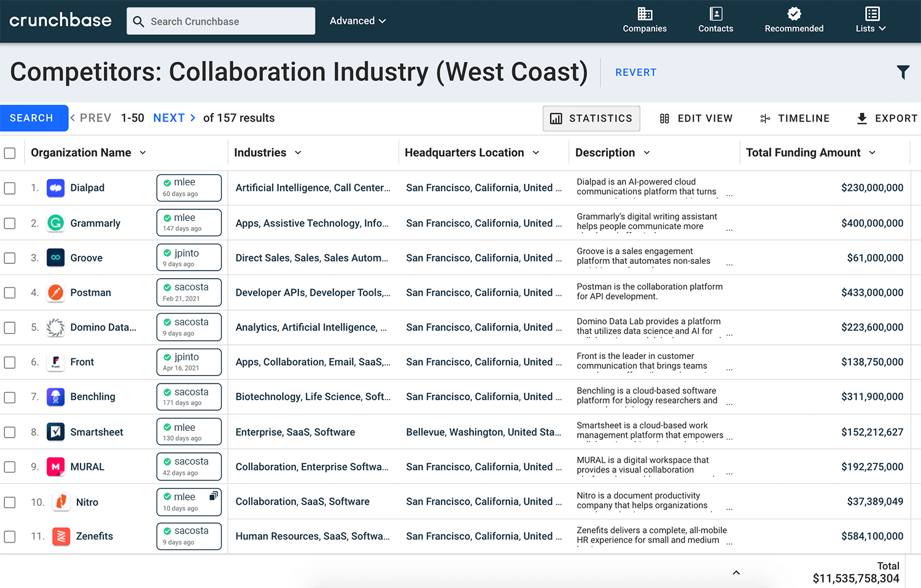Viewport: 921px width, 588px height.
Task: Open Total Funding Amount column menu
Action: [x=872, y=153]
